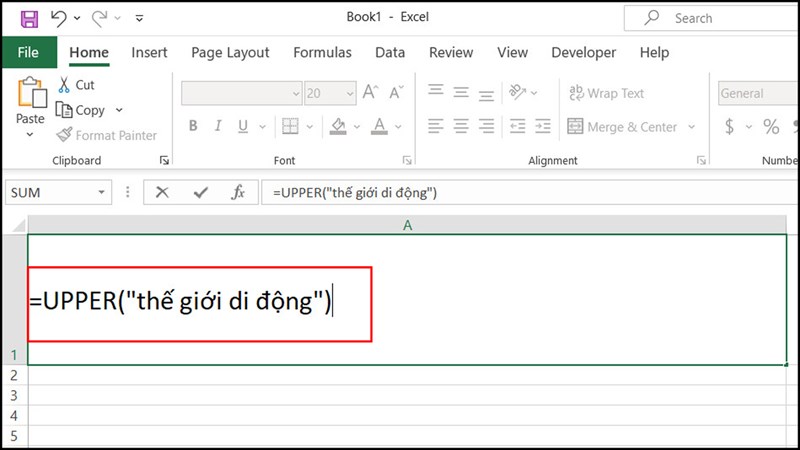The width and height of the screenshot is (800, 450).
Task: Select Align Right icon
Action: click(486, 126)
